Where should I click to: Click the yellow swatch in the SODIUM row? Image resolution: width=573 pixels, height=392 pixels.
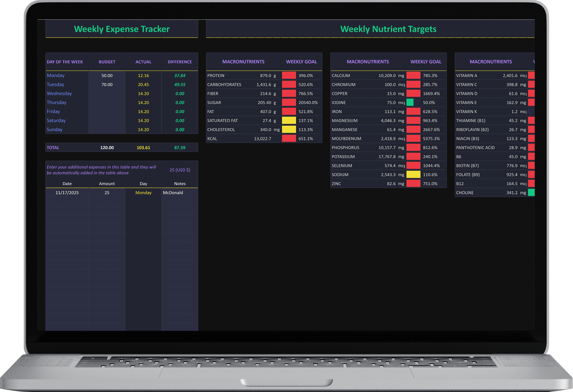(413, 175)
